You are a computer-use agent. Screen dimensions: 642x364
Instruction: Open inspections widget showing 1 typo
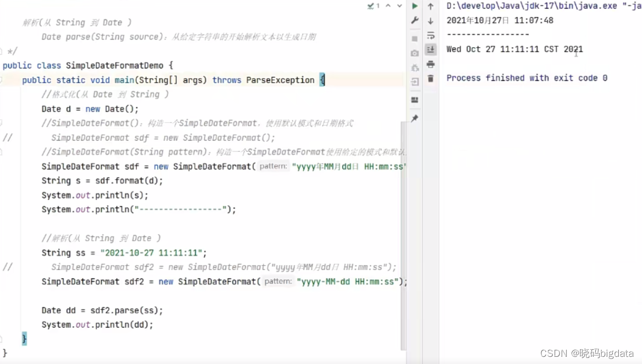(x=374, y=5)
